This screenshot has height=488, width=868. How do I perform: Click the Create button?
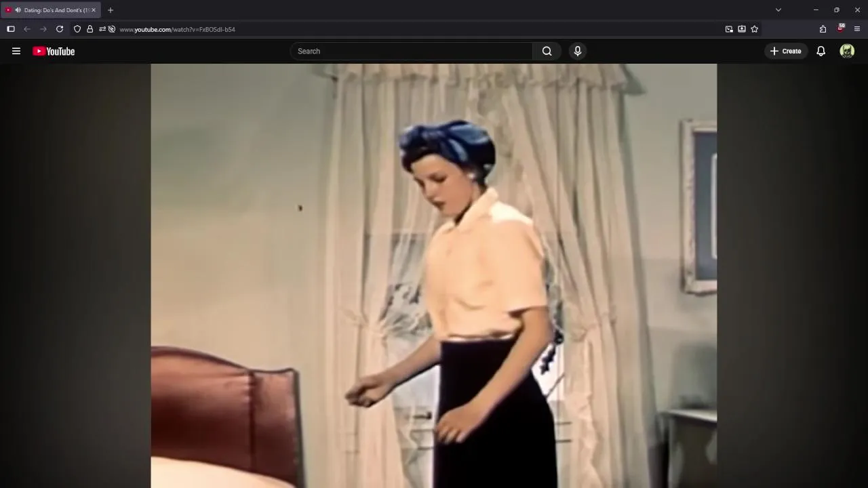pos(786,51)
